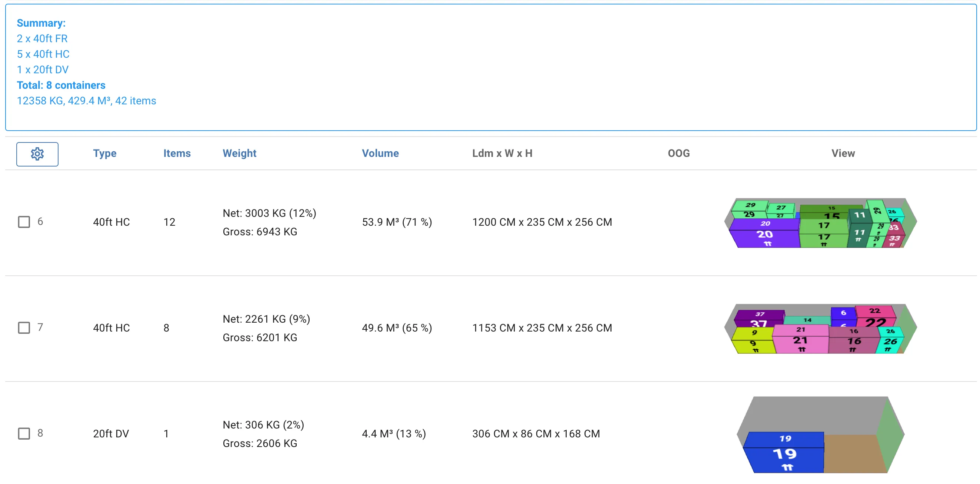The width and height of the screenshot is (980, 484).
Task: Sort the table by Type column
Action: coord(104,153)
